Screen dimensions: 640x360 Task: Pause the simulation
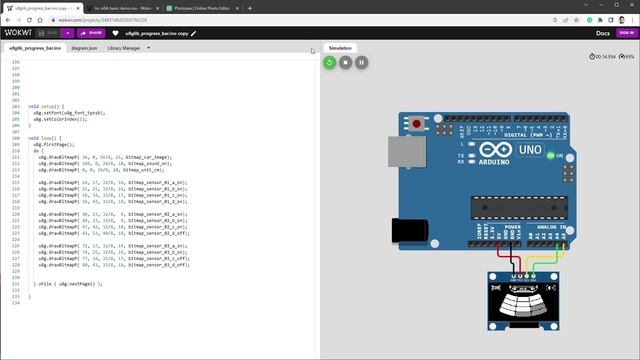click(x=361, y=62)
